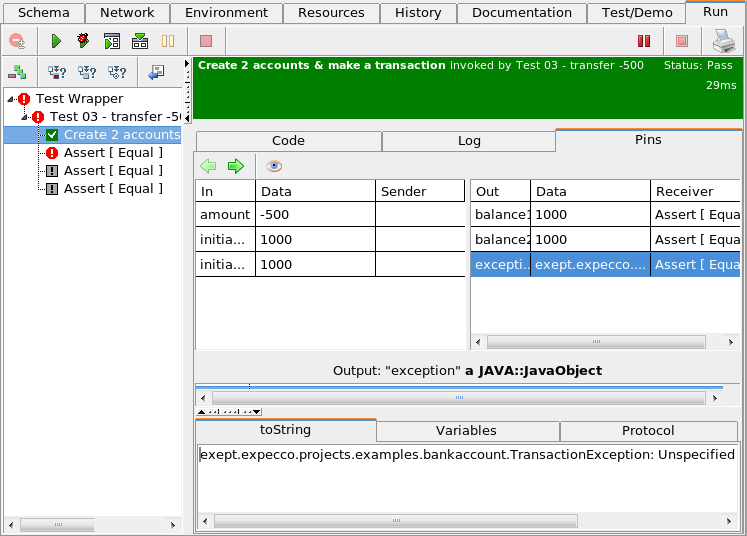The width and height of the screenshot is (747, 536).
Task: Click the eye icon in Pins toolbar
Action: click(x=274, y=166)
